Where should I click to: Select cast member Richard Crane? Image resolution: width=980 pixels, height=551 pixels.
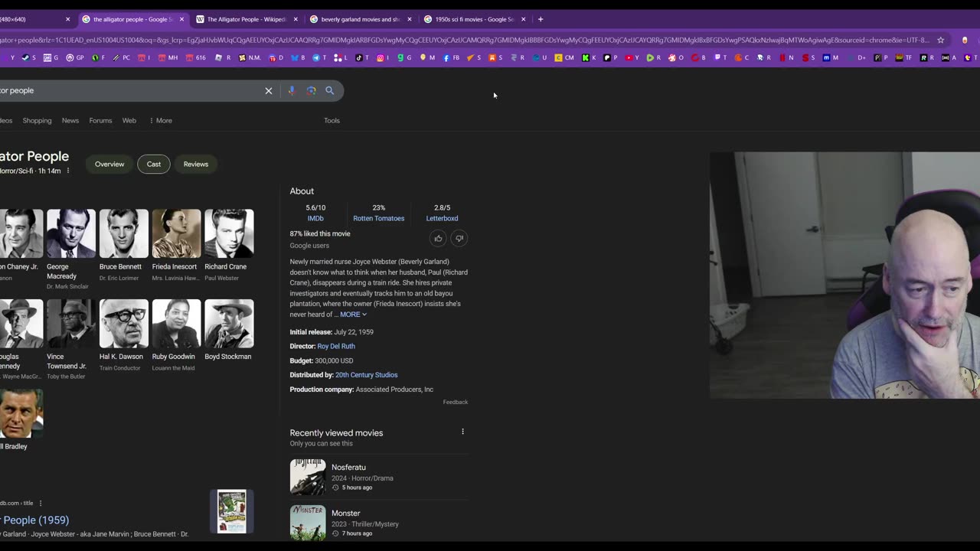click(228, 245)
